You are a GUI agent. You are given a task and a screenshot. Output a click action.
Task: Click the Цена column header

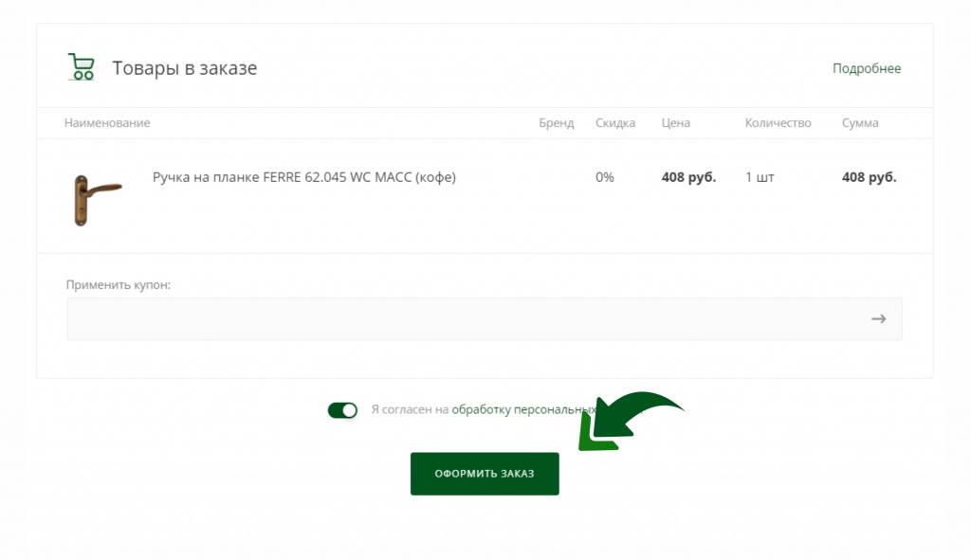click(675, 123)
